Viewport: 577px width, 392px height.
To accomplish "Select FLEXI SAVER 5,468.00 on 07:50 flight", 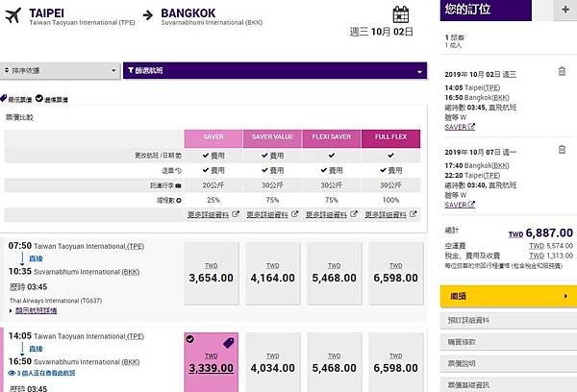I will (x=334, y=274).
